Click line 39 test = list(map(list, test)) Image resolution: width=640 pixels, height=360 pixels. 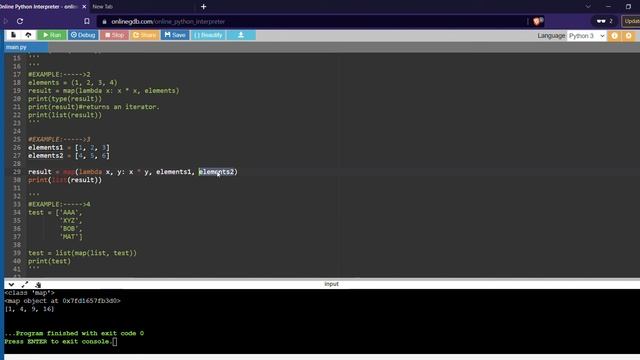82,253
